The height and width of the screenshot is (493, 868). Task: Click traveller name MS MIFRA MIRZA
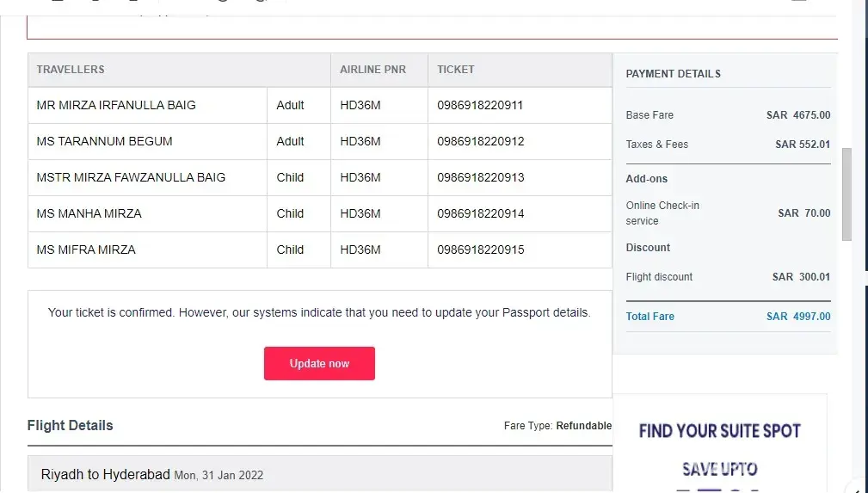pyautogui.click(x=86, y=250)
